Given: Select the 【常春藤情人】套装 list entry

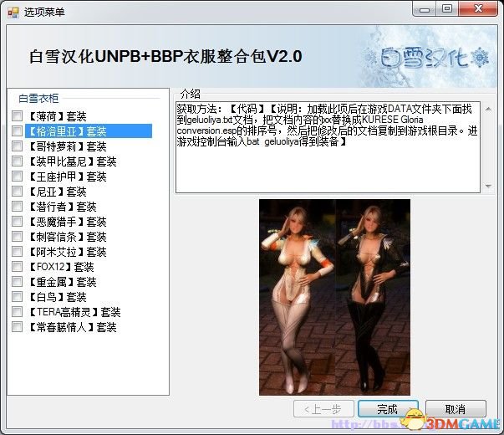Looking at the screenshot, I should click(x=73, y=327).
